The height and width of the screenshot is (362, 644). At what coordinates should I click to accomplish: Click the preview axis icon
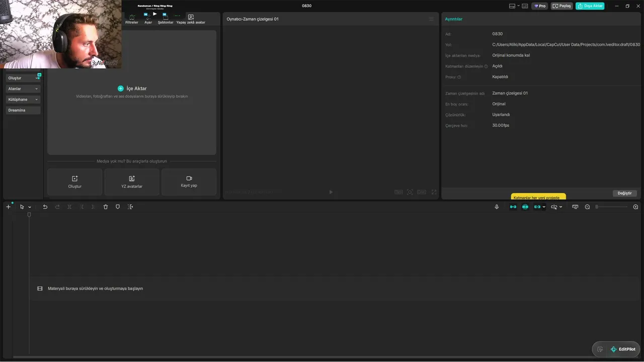pyautogui.click(x=554, y=207)
